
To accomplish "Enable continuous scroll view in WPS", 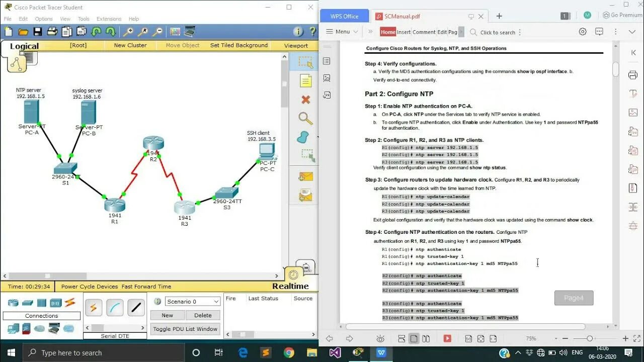I will [x=401, y=339].
